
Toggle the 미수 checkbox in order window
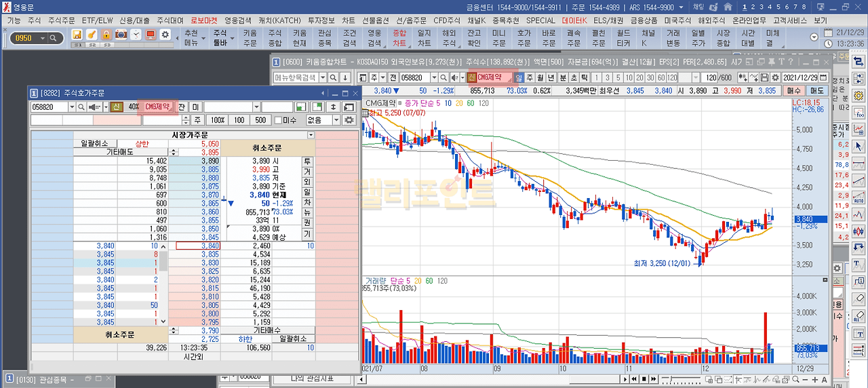pos(277,120)
